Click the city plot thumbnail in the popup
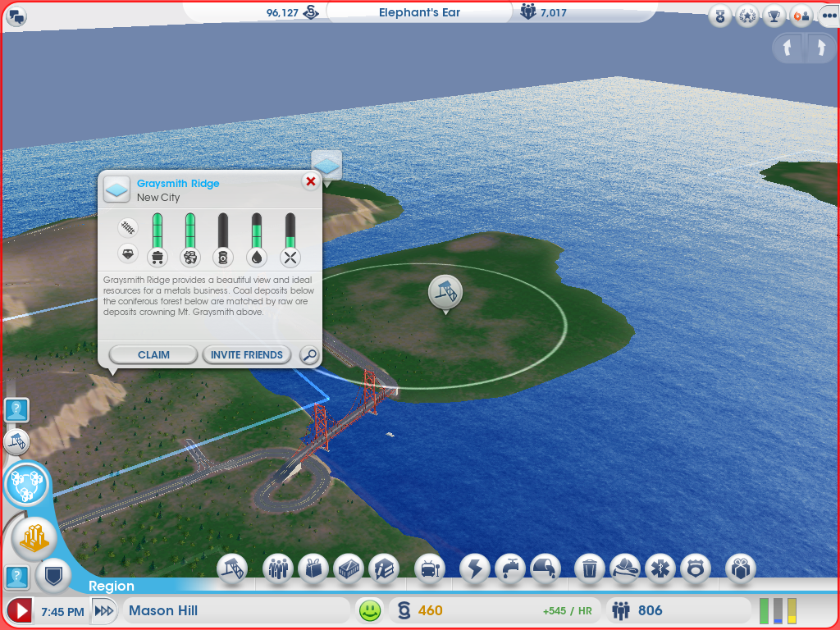The height and width of the screenshot is (630, 840). (x=116, y=189)
